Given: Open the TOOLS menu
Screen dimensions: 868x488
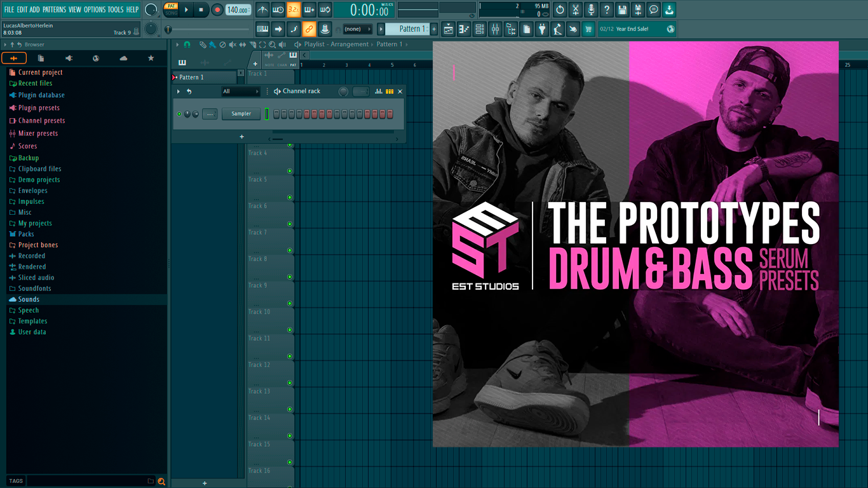Looking at the screenshot, I should (116, 10).
